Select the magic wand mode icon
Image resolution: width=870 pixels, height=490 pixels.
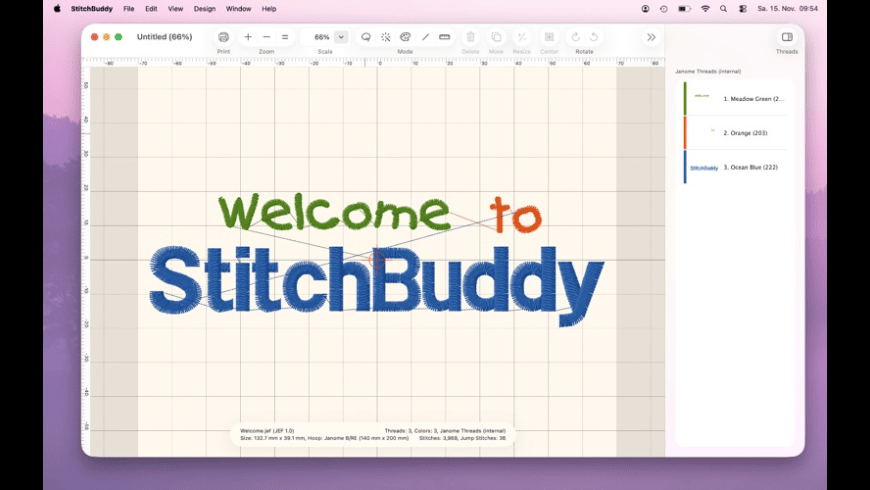(x=386, y=37)
